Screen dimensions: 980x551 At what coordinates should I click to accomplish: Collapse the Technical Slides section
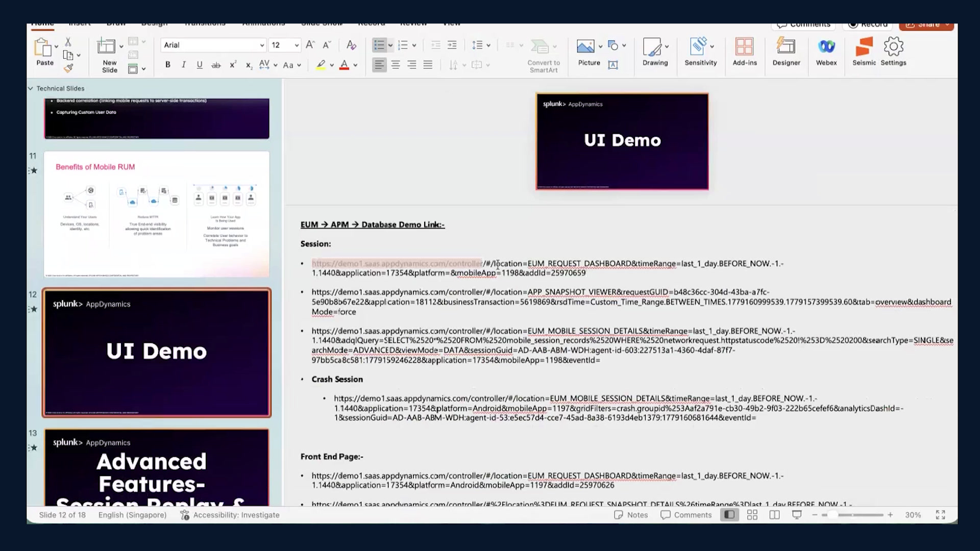31,88
